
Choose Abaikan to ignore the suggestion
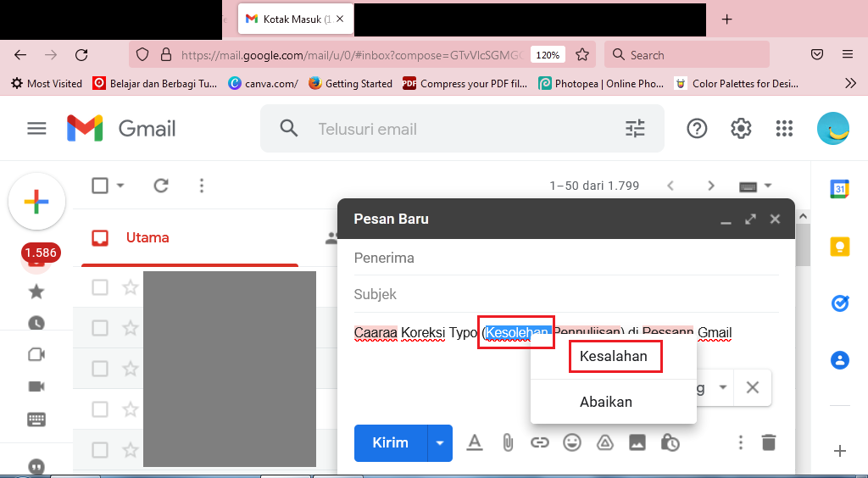(605, 402)
